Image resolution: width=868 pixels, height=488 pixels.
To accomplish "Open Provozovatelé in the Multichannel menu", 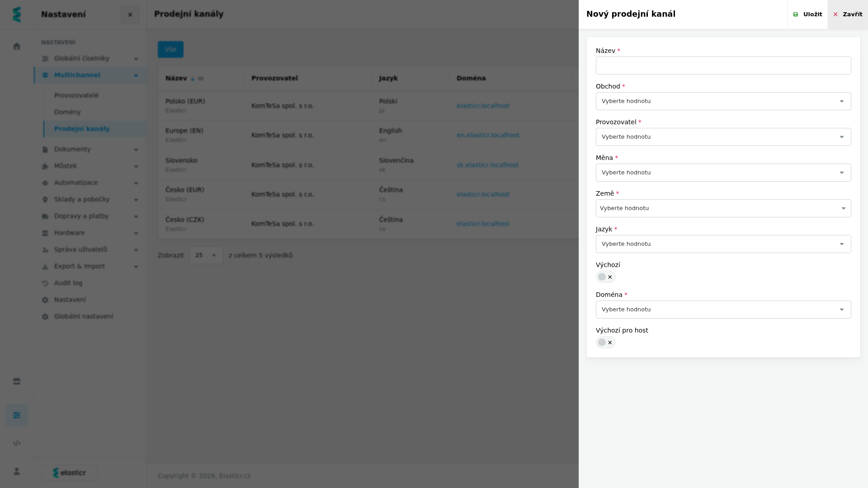I will (x=76, y=95).
